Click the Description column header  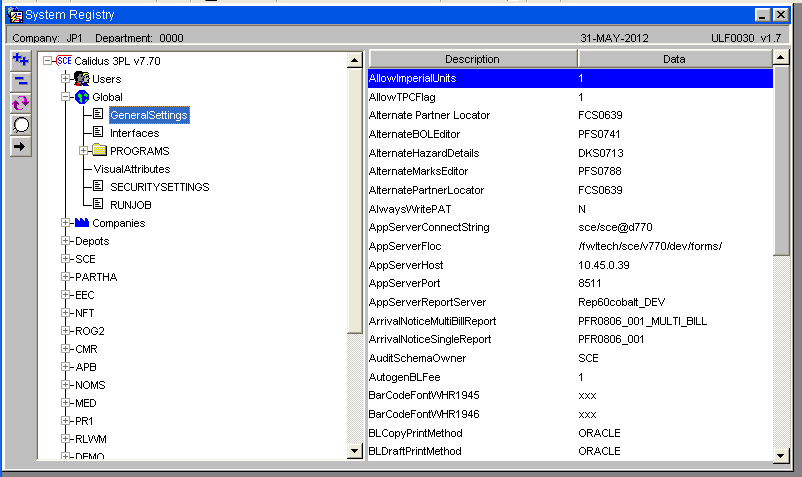(x=473, y=59)
